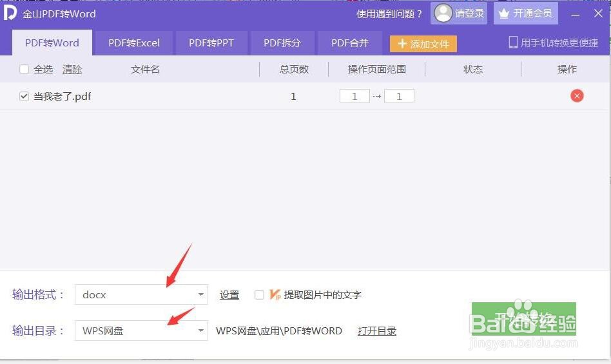This screenshot has width=611, height=364.
Task: Click the 打开目录 link
Action: coord(377,331)
